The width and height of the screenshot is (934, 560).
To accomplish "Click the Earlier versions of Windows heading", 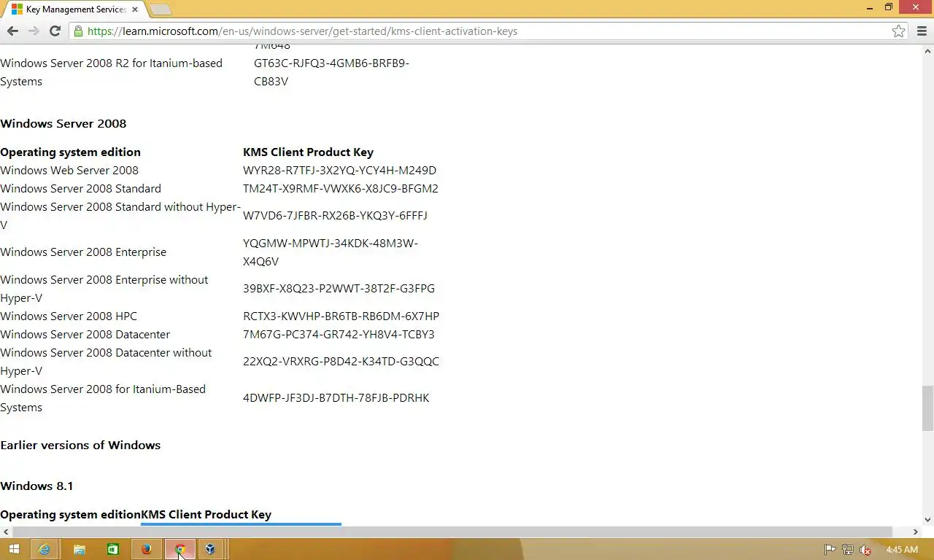I will (80, 445).
